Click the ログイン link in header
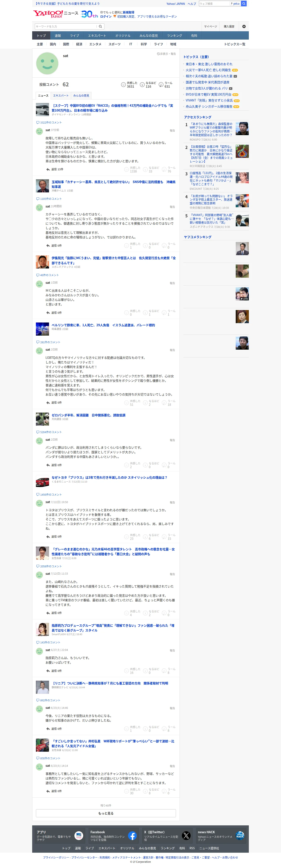Viewport: 281px width, 868px height. pos(106,17)
